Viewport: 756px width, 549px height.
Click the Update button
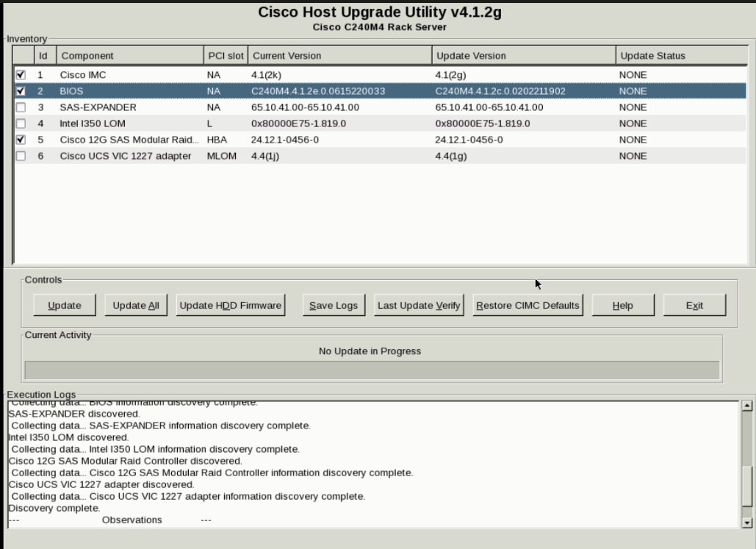(64, 305)
